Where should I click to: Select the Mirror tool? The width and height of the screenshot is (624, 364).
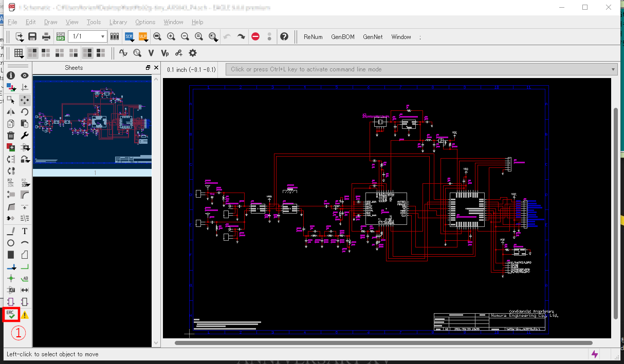click(11, 111)
